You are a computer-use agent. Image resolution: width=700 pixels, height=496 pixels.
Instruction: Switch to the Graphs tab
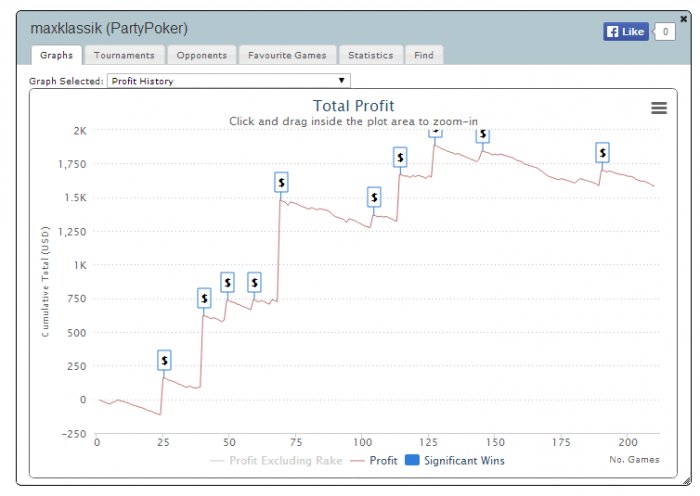(56, 55)
